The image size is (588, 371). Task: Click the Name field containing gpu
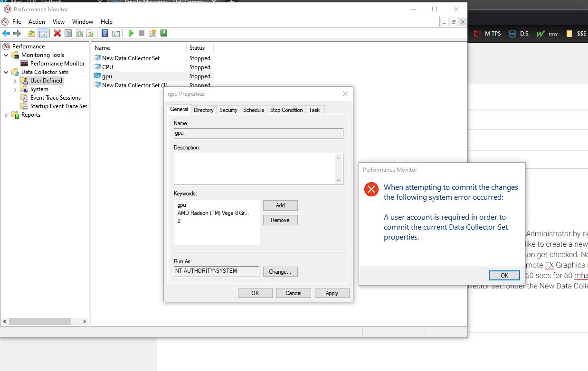coord(258,133)
